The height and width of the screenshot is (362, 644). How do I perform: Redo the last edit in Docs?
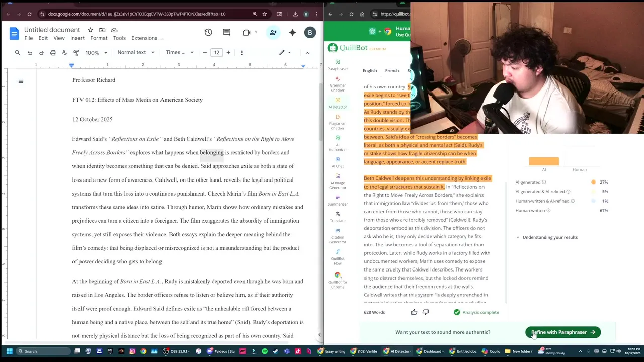pos(41,52)
